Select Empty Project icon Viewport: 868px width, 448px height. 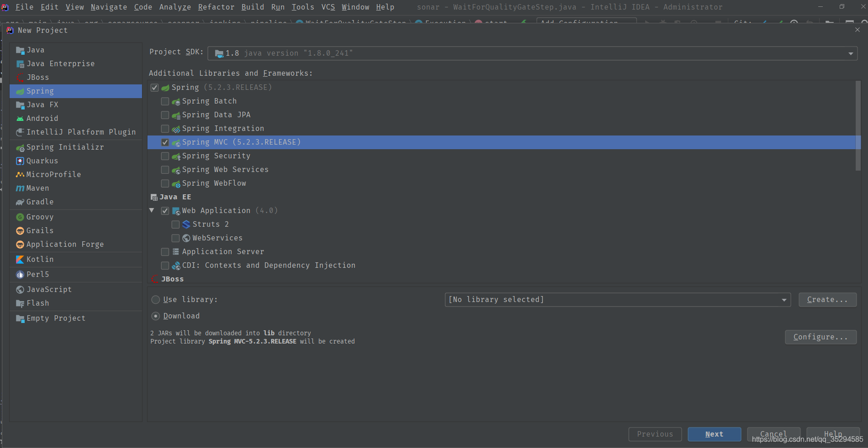[20, 318]
